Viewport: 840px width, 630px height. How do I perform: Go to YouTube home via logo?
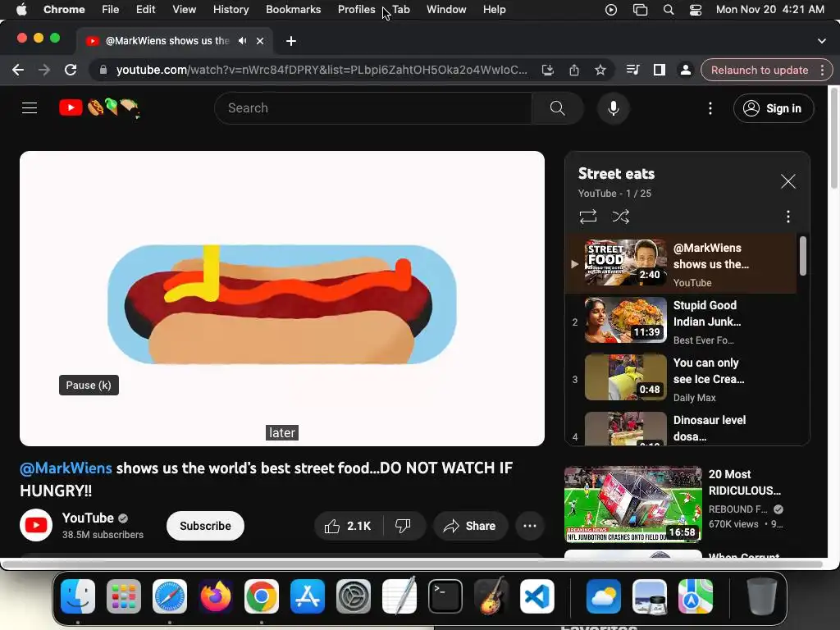99,108
